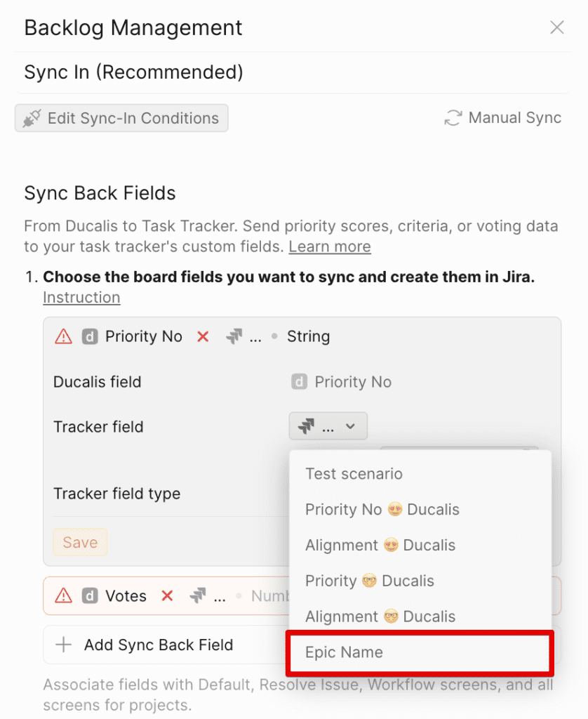Click the Jira icon in Priority No header
The height and width of the screenshot is (719, 588).
[234, 336]
